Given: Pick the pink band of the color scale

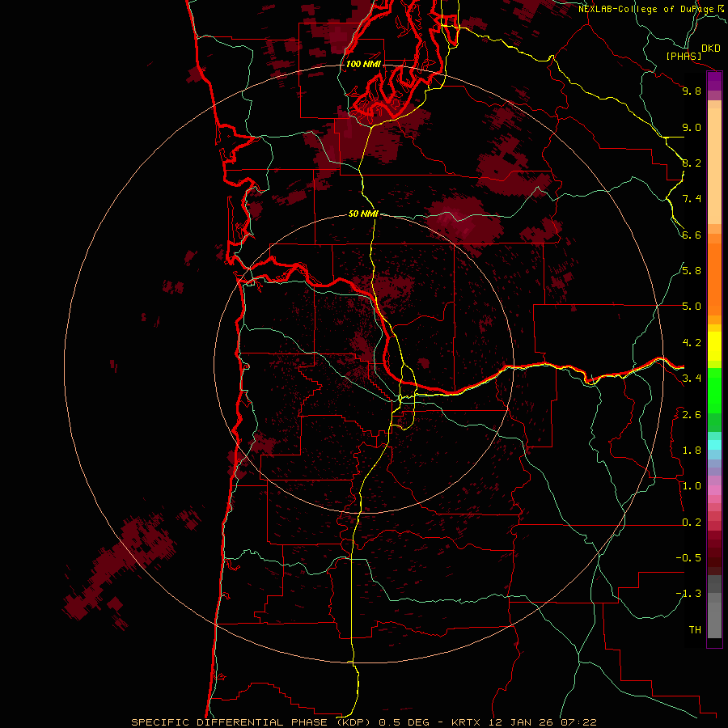Looking at the screenshot, I should tap(714, 490).
